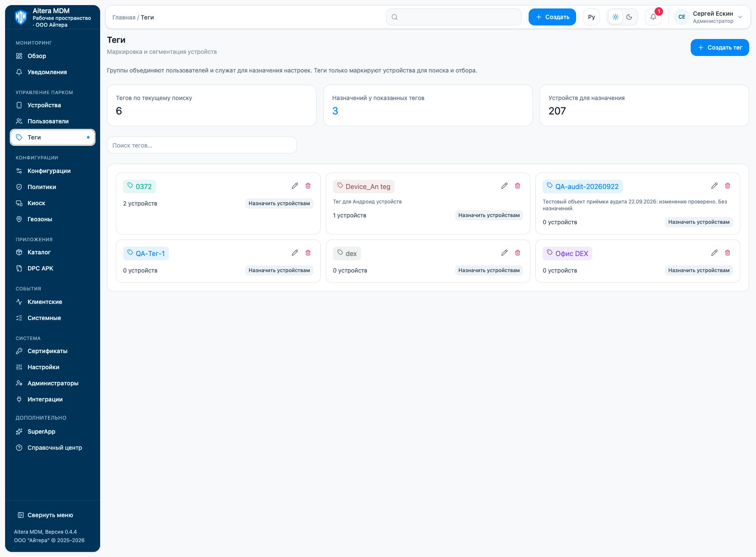
Task: Click the pencil icon for QA-audit-20260922
Action: [714, 186]
